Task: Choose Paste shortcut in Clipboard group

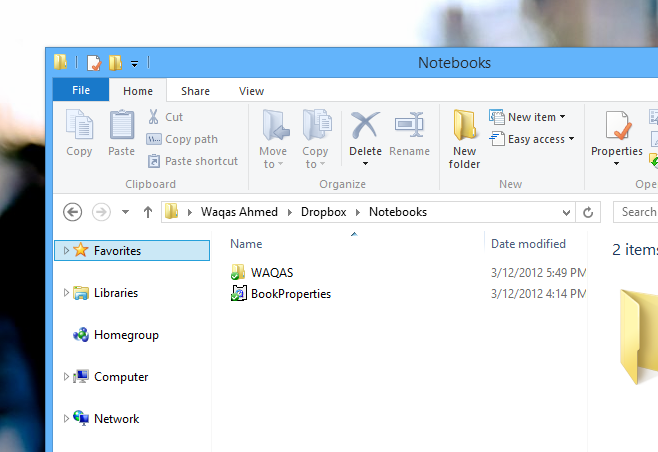Action: pyautogui.click(x=192, y=161)
